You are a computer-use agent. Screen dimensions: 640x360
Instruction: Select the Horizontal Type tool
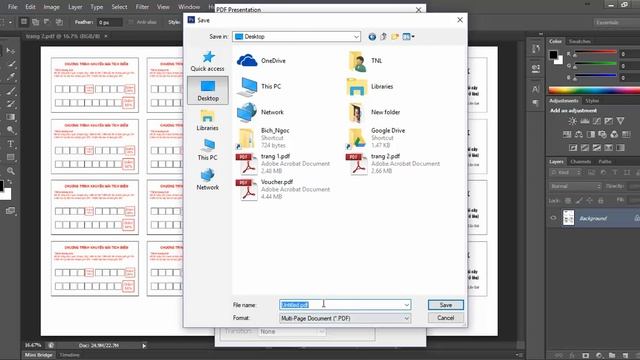11,144
